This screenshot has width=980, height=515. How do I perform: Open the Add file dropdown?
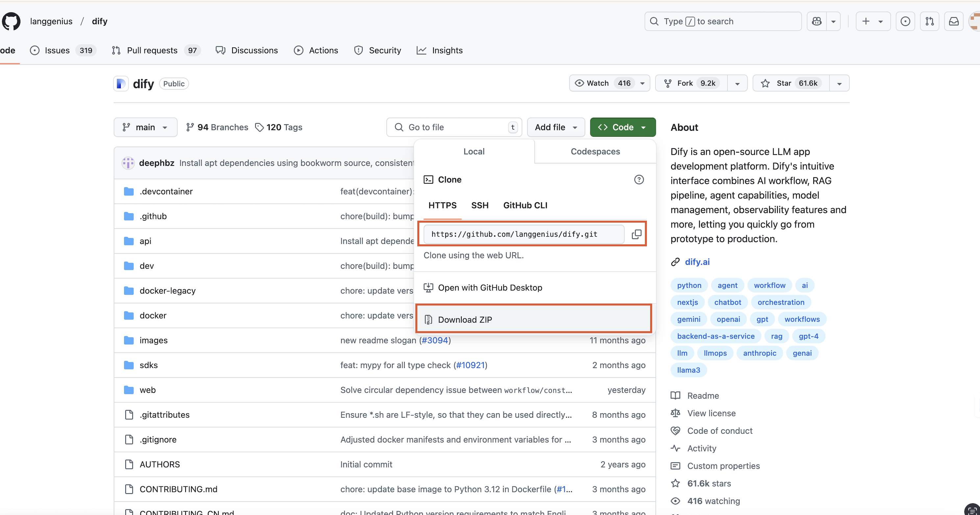click(x=556, y=127)
